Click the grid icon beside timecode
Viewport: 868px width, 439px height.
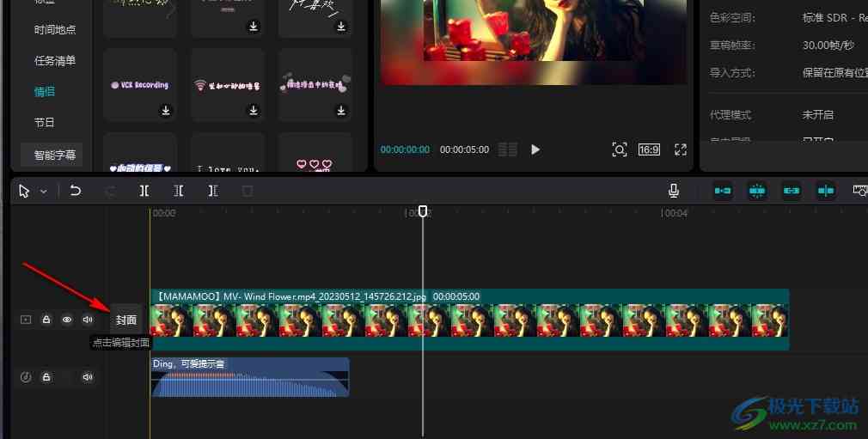point(508,149)
